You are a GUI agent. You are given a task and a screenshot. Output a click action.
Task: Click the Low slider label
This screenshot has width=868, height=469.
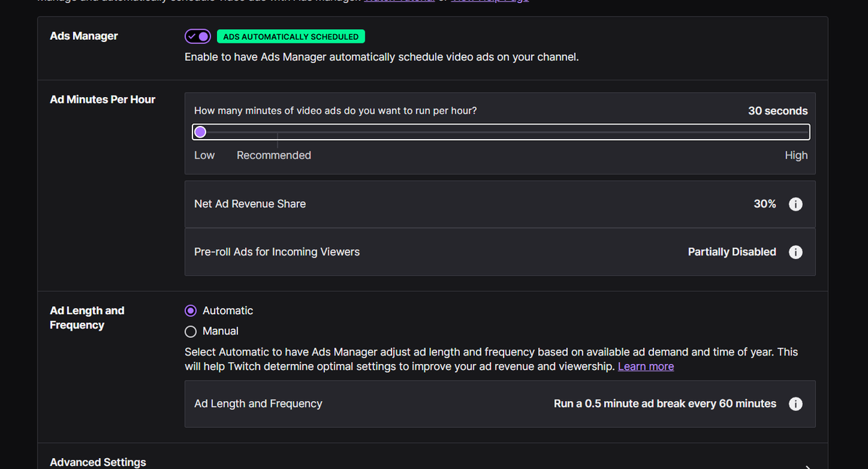(x=205, y=156)
